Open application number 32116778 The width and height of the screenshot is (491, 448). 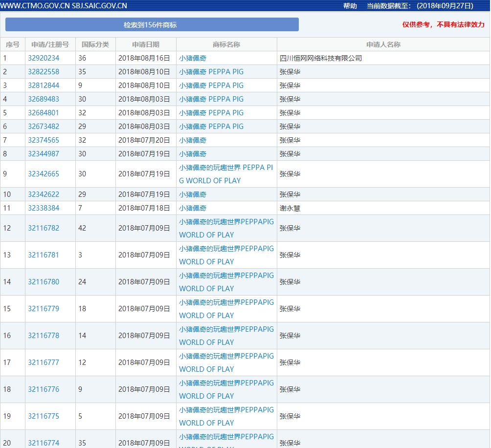coord(44,336)
